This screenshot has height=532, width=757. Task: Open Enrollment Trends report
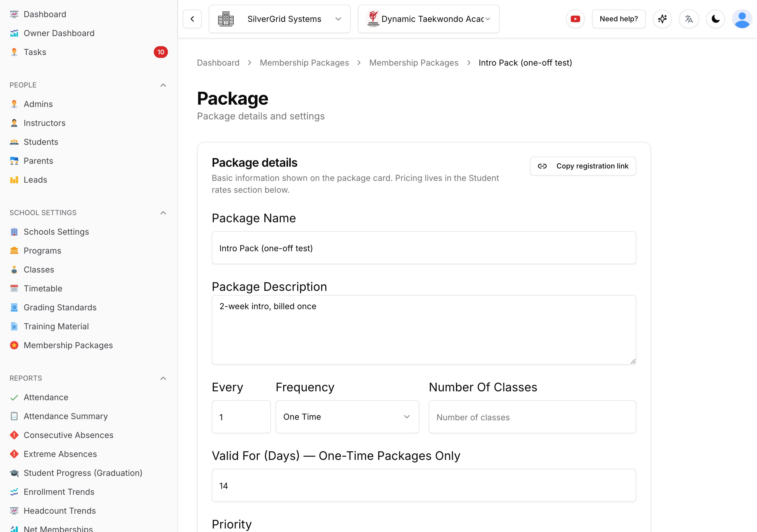pos(59,492)
